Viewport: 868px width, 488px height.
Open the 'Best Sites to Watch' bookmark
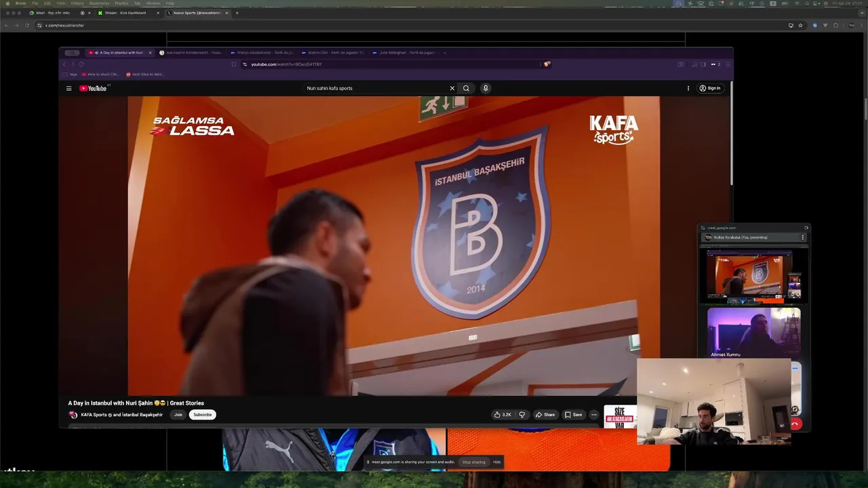(144, 74)
